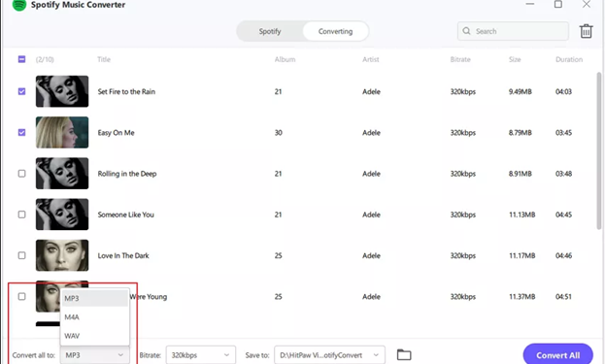This screenshot has width=605, height=364.
Task: Click the duration 03:48
Action: tap(563, 174)
